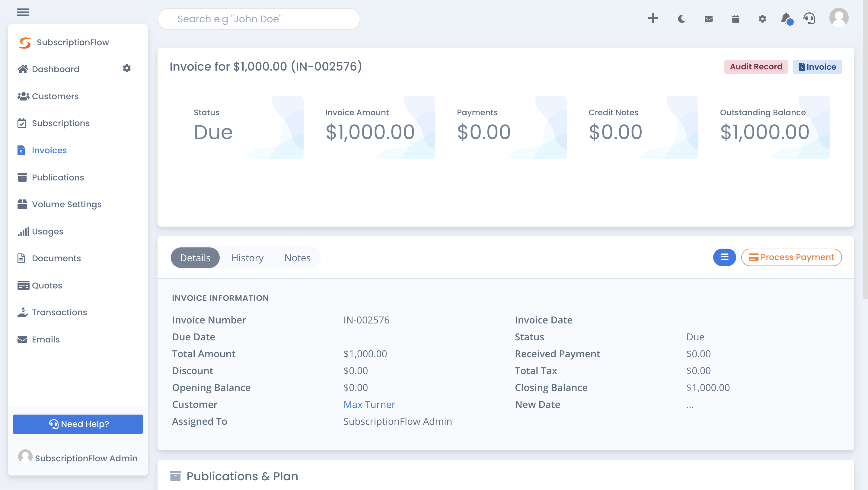Go to Dashboard

[x=56, y=69]
